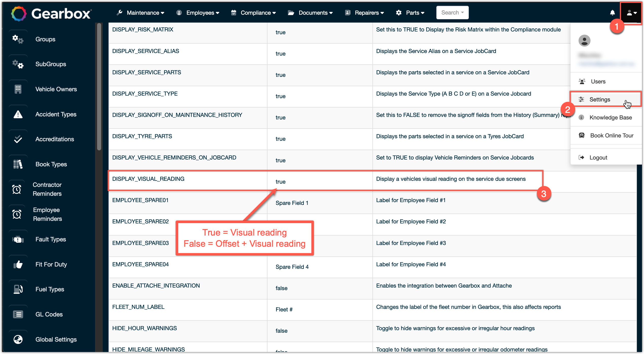Click the Knowledge Base info icon
Screen dimensions: 644x354
pyautogui.click(x=581, y=117)
